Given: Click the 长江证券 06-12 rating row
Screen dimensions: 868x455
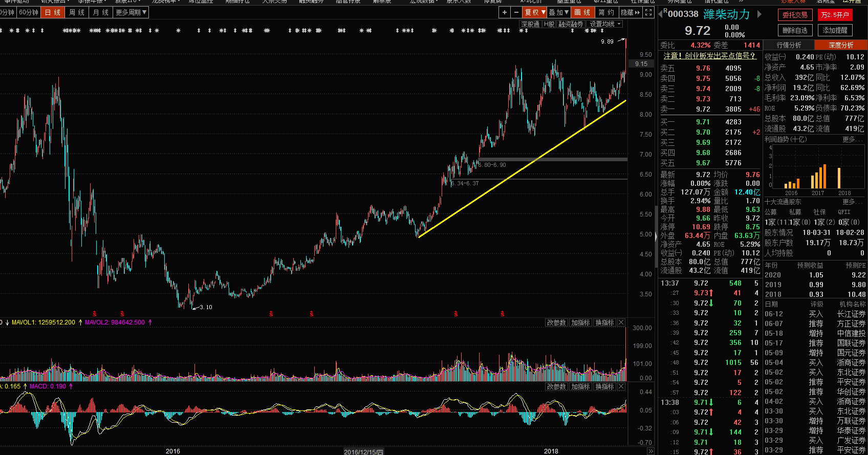Looking at the screenshot, I should click(x=815, y=314).
